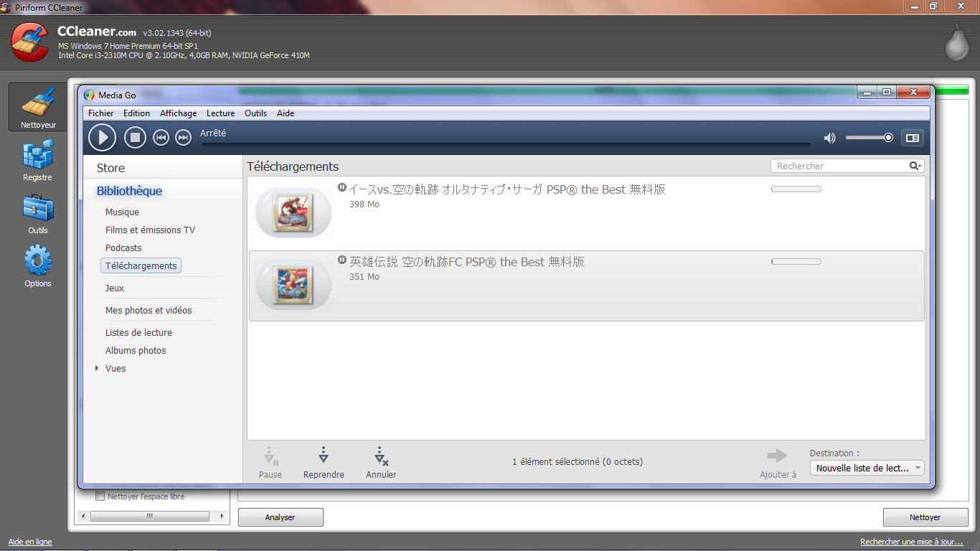The width and height of the screenshot is (980, 551).
Task: Skip to previous track button
Action: (161, 137)
